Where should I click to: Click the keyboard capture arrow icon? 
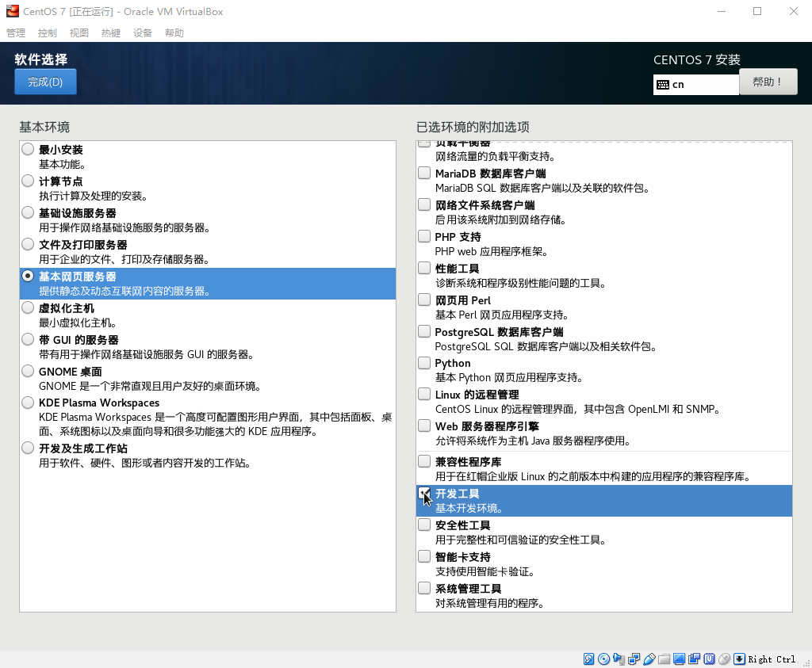tap(740, 658)
